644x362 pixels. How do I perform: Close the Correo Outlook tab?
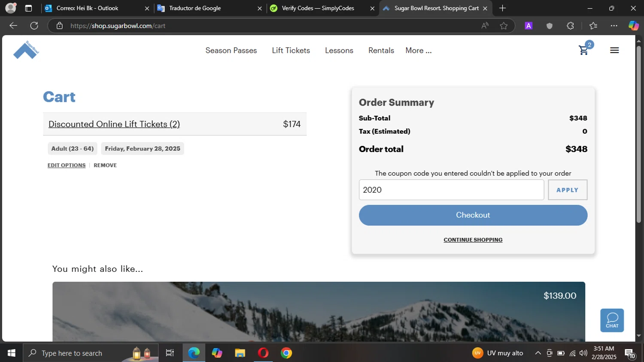[147, 8]
